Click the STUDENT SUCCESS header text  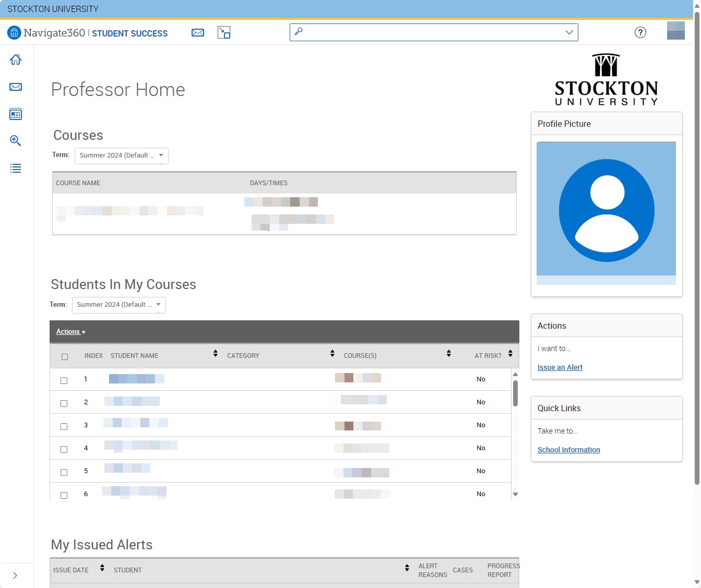130,33
